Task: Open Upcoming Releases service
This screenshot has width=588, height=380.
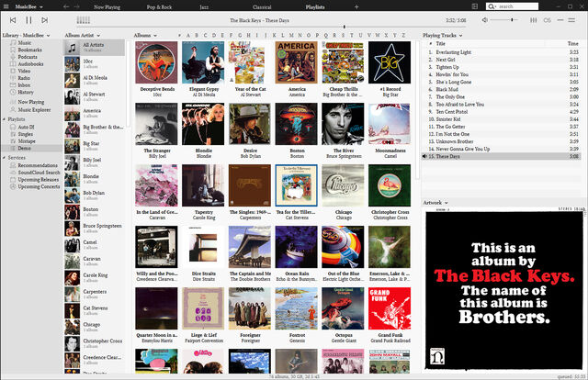Action: pos(39,180)
